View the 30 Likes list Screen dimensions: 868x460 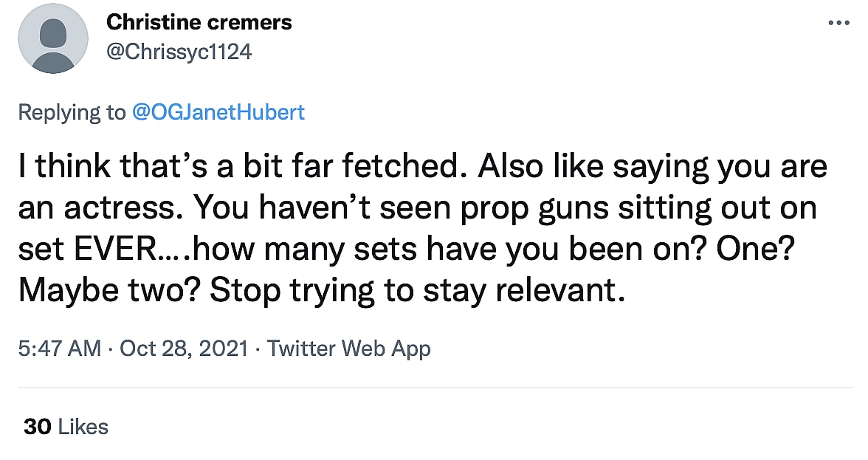pyautogui.click(x=66, y=427)
